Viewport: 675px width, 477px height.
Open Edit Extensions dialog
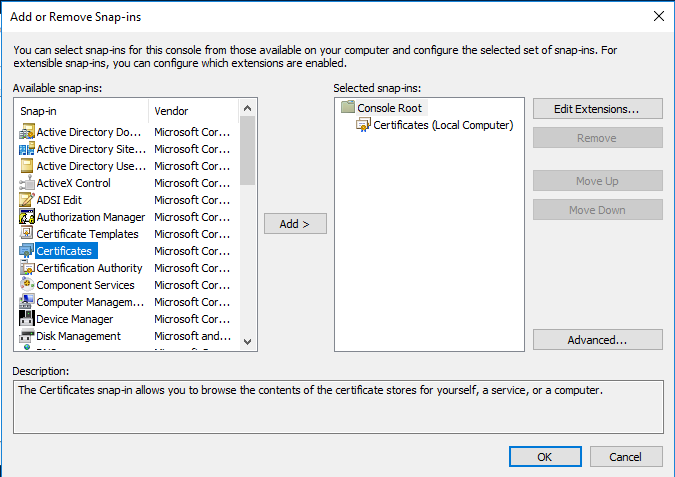tap(597, 108)
